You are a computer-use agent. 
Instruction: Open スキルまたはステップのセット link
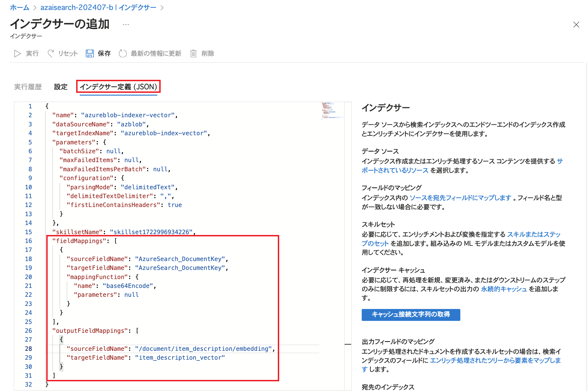534,234
